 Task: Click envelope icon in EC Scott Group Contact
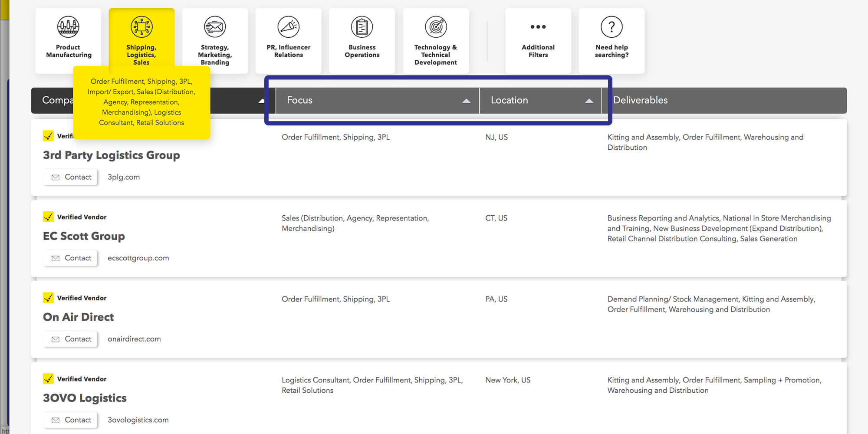(x=56, y=258)
